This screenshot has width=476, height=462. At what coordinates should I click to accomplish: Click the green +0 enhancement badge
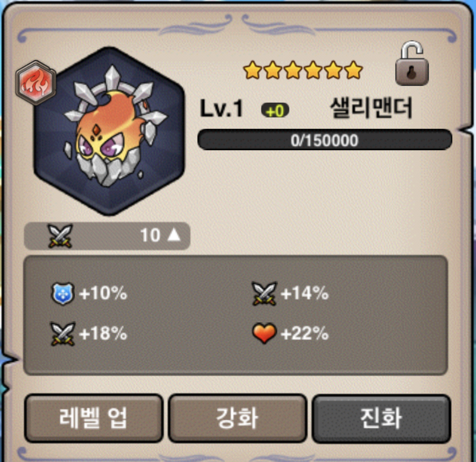(275, 111)
